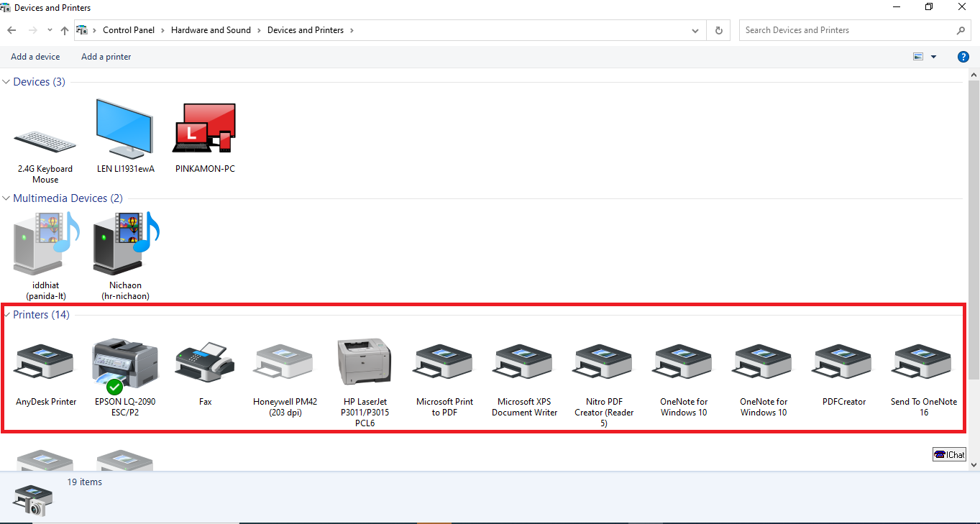The height and width of the screenshot is (524, 980).
Task: Expand the address bar history dropdown
Action: (x=695, y=31)
